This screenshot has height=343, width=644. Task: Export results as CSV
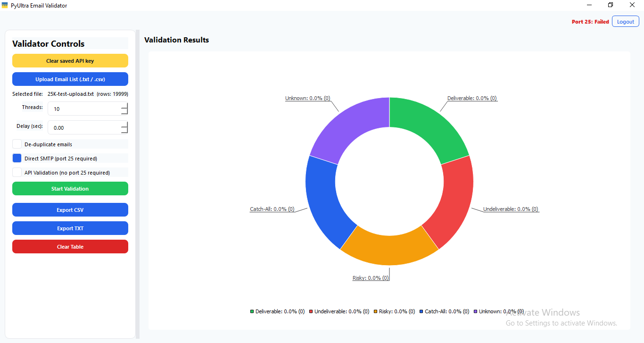(x=70, y=209)
